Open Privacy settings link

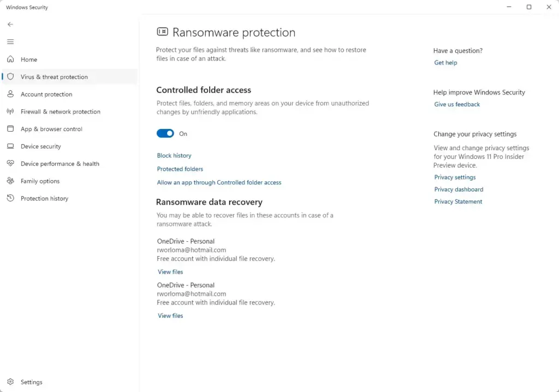point(455,177)
